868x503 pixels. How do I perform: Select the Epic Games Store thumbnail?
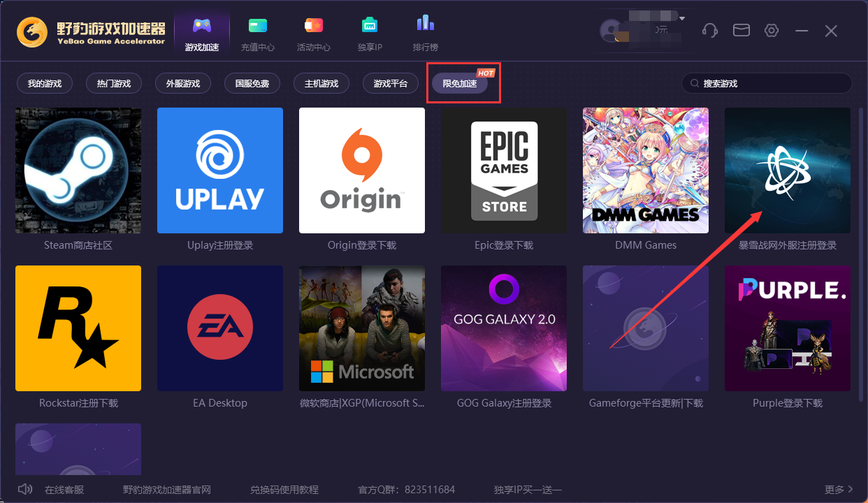point(504,170)
